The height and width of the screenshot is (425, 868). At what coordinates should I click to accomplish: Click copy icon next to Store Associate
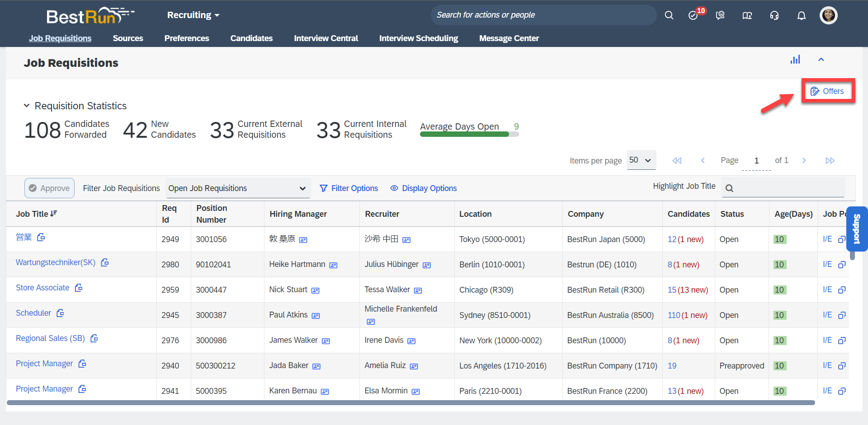click(x=79, y=288)
